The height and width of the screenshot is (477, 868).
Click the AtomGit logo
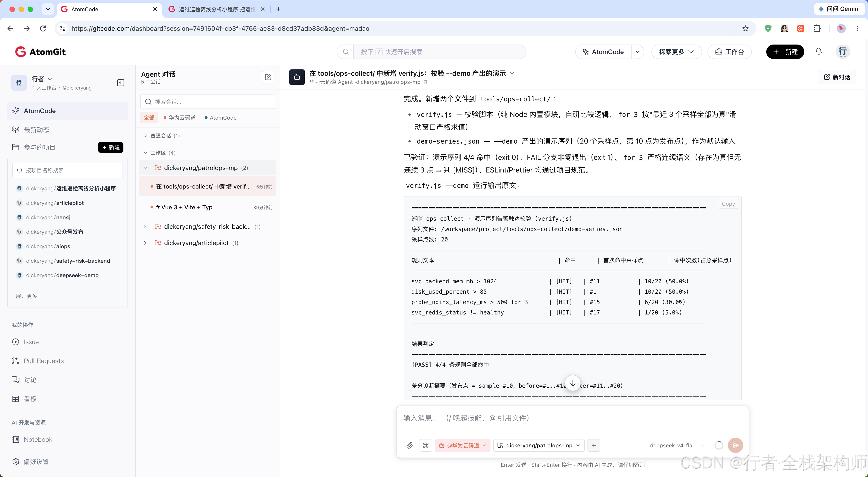(40, 52)
